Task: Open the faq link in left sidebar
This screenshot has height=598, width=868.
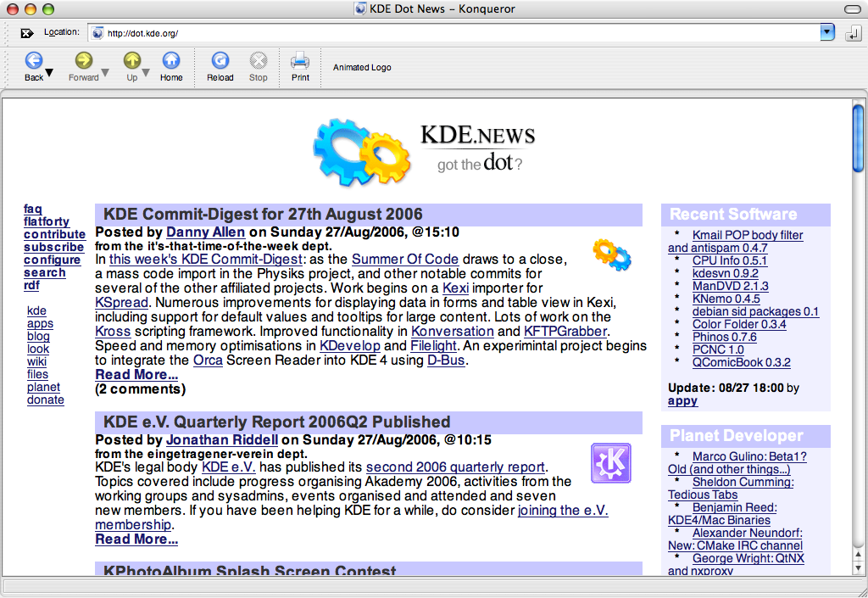Action: pos(33,209)
